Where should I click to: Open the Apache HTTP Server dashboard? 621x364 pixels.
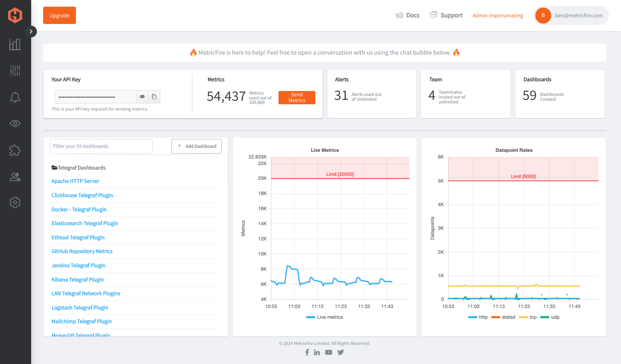76,181
